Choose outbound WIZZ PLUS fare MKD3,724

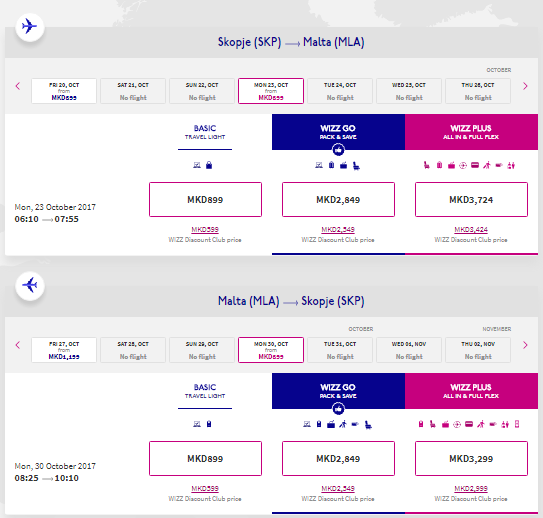click(471, 199)
